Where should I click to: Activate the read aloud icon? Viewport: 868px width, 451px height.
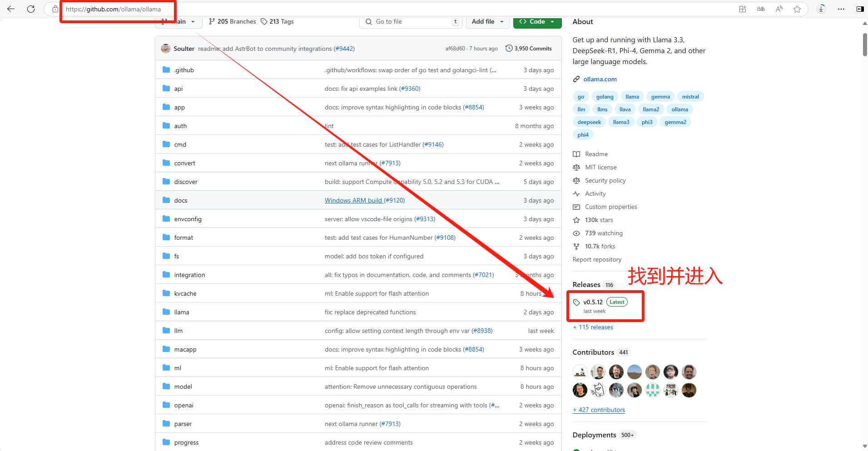pos(779,9)
